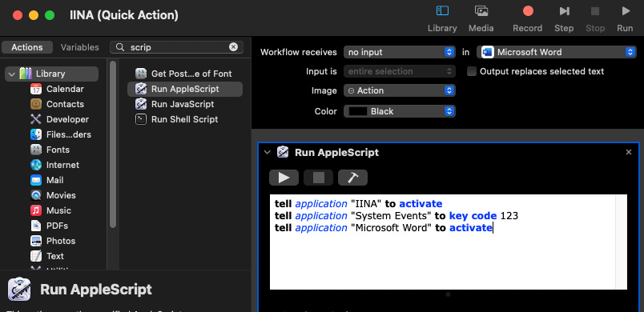This screenshot has height=312, width=644.
Task: Open the Image dropdown showing Action
Action: 400,90
